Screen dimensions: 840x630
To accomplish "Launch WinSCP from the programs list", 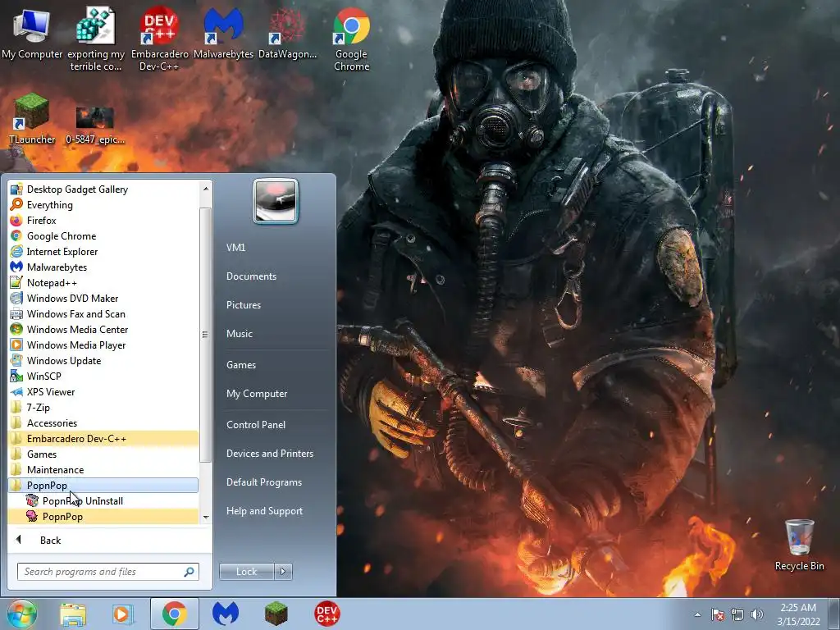I will (103, 376).
